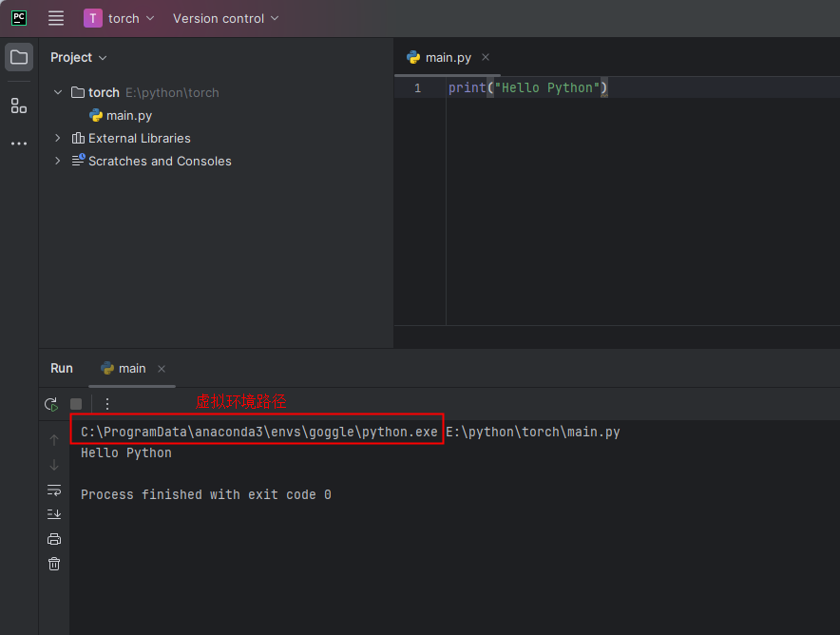
Task: Click the E:\python\torch path label
Action: click(173, 93)
